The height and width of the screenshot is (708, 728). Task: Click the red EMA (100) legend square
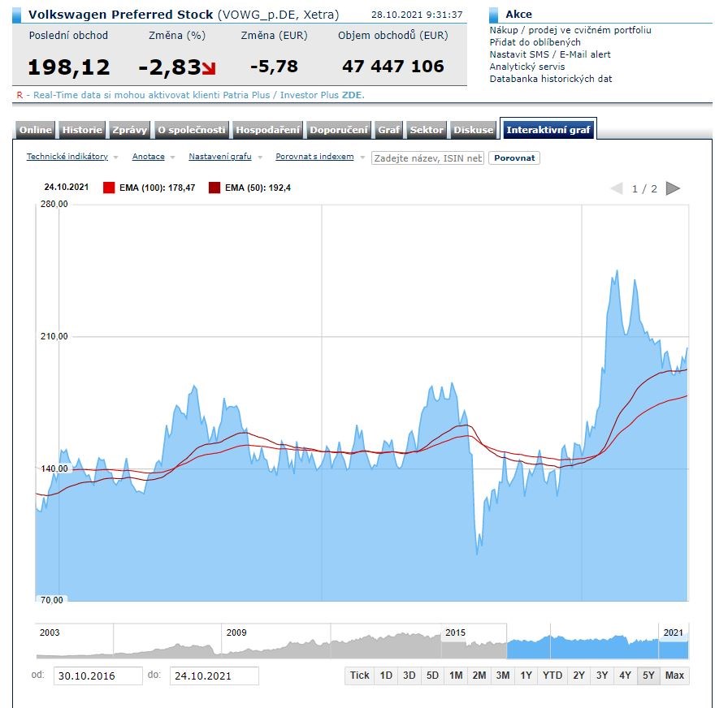tap(109, 188)
